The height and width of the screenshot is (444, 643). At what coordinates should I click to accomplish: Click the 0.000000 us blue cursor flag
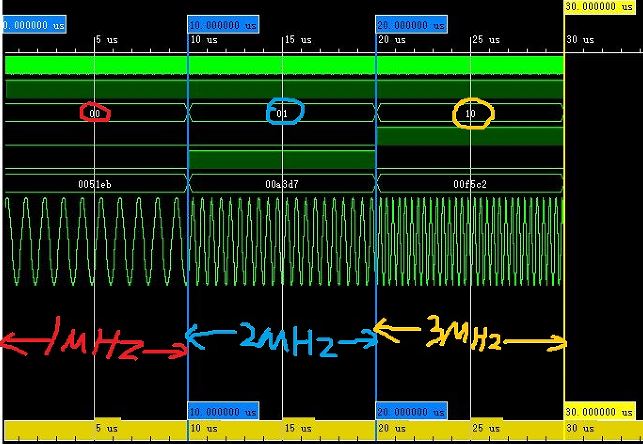(x=34, y=25)
